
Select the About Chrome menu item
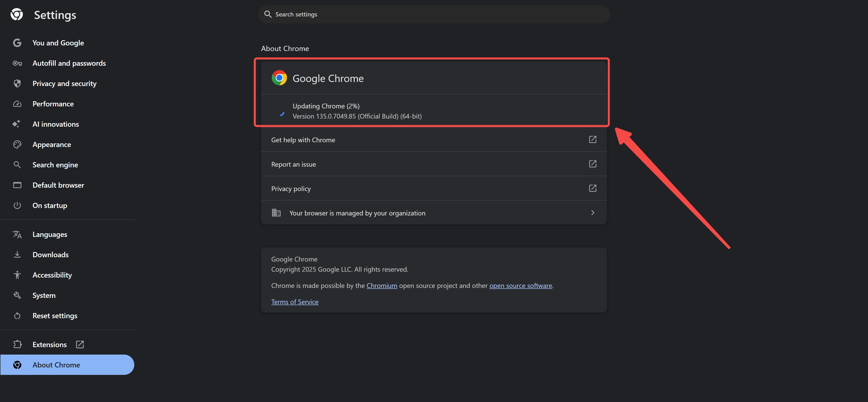pos(67,365)
